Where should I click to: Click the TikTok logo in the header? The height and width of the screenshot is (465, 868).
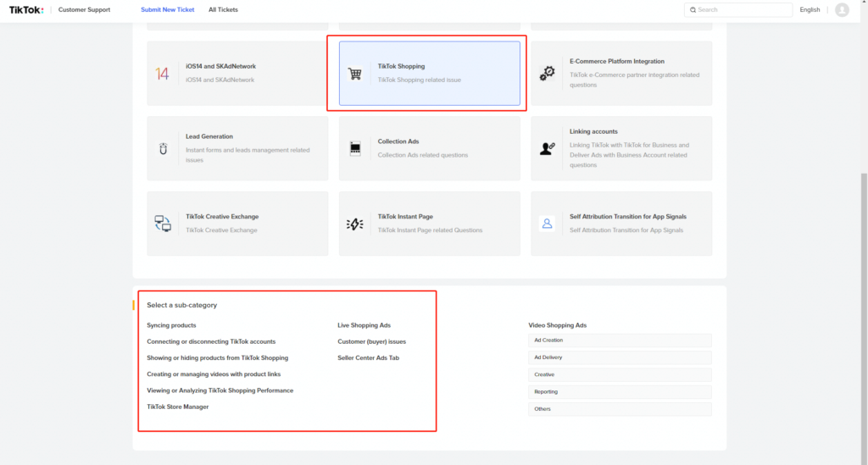pos(26,9)
